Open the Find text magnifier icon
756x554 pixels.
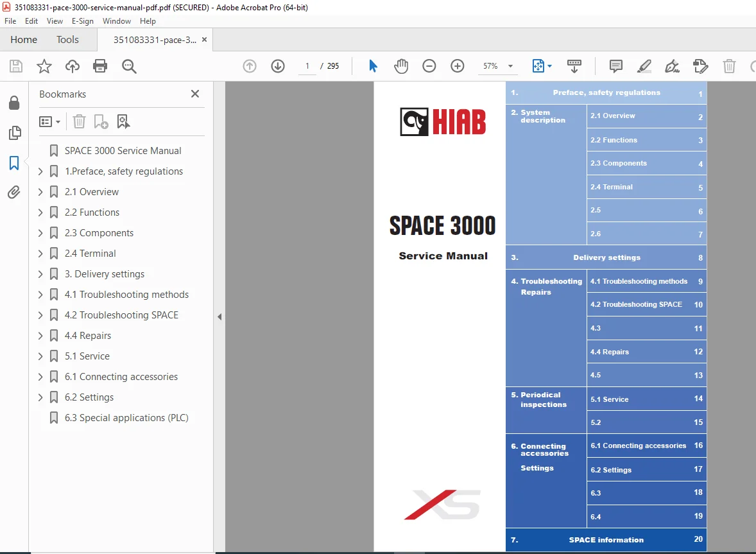[x=129, y=66]
